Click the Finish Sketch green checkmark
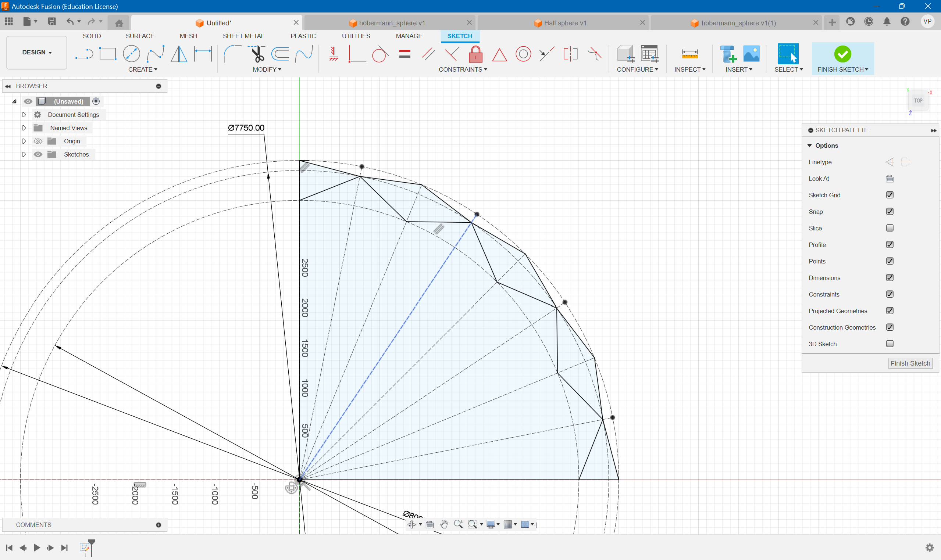The width and height of the screenshot is (941, 560). click(842, 53)
